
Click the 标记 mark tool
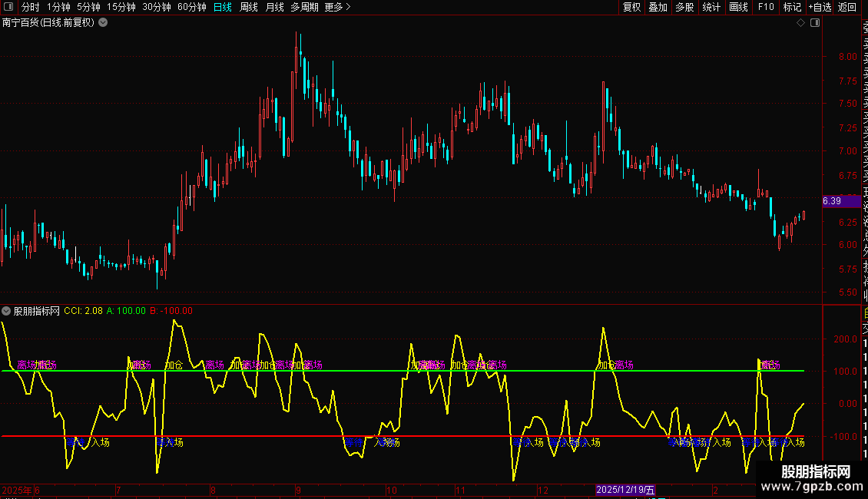click(792, 7)
